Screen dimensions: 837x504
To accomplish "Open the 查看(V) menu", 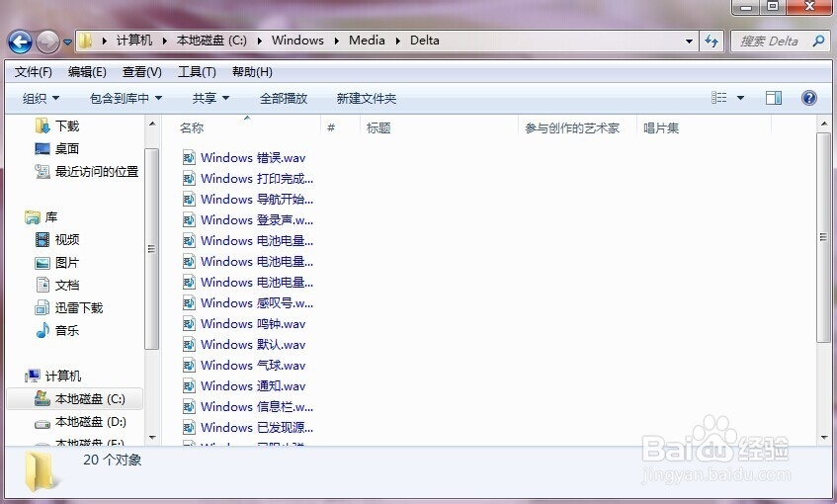I will click(x=142, y=72).
